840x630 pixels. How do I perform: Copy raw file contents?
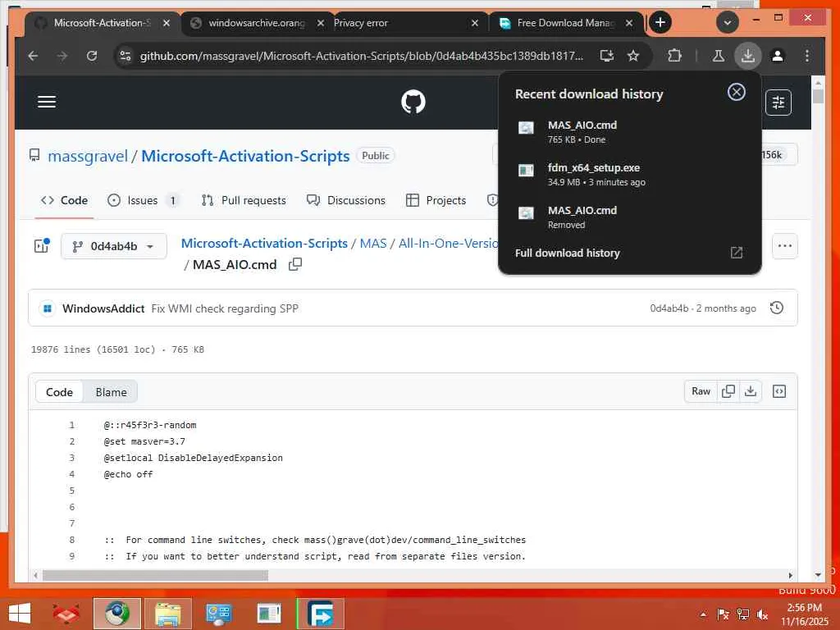click(728, 391)
